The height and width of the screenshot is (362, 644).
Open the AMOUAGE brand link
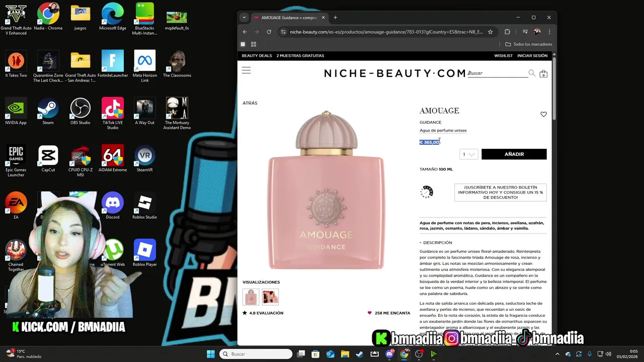point(439,111)
